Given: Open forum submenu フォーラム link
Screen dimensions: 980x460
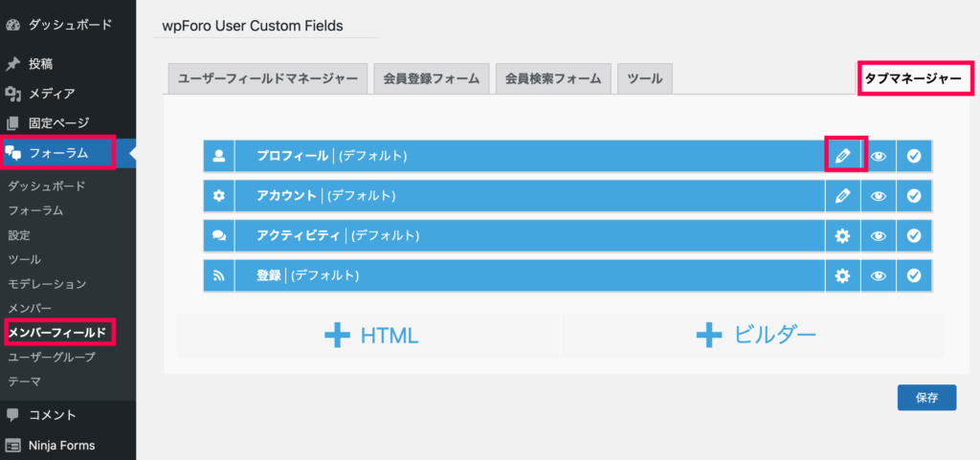Looking at the screenshot, I should 35,211.
